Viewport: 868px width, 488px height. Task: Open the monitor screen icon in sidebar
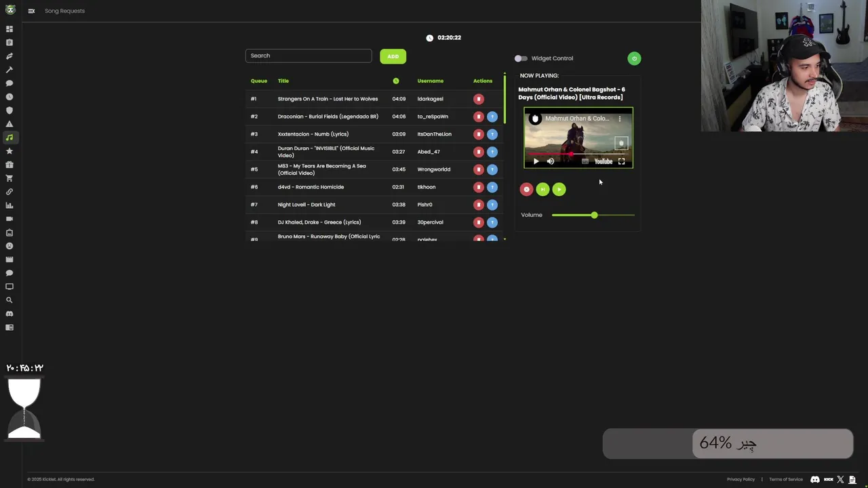coord(9,287)
